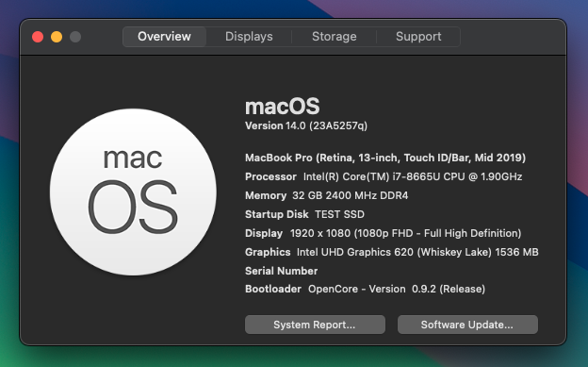The height and width of the screenshot is (367, 588).
Task: Click the "macOS" heading text
Action: (283, 107)
